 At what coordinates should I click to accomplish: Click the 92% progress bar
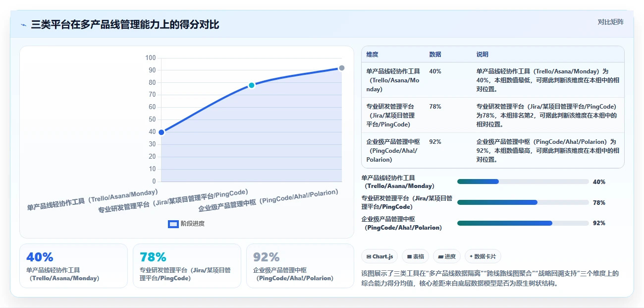click(x=523, y=223)
